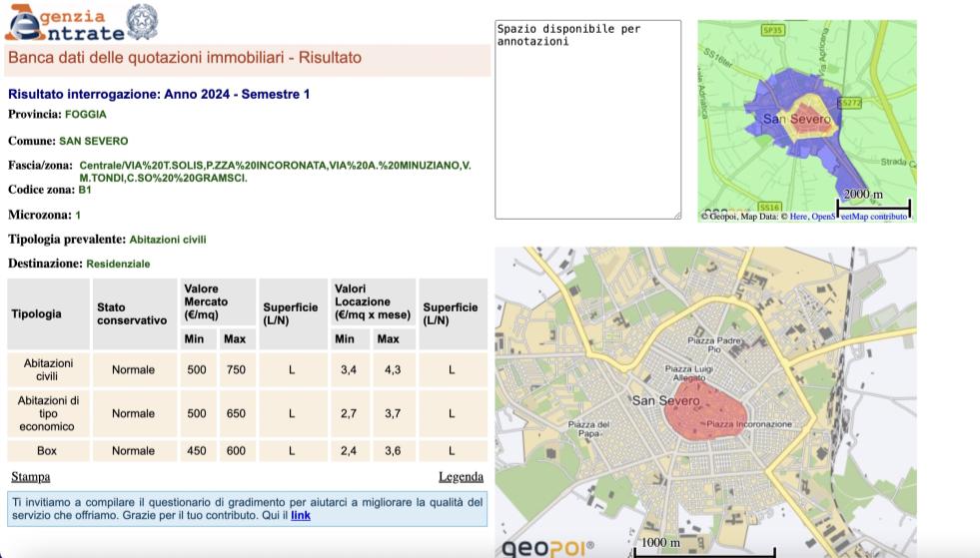Click the SP35 road shield on the overview map
The width and height of the screenshot is (980, 558).
pos(772,30)
